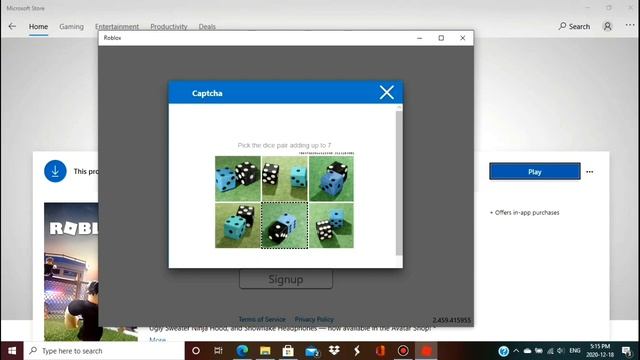Open the Terms of Service link
640x360 pixels.
coord(262,319)
